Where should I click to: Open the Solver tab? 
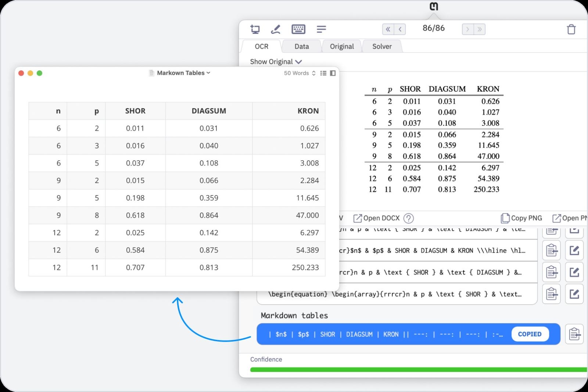click(x=382, y=46)
